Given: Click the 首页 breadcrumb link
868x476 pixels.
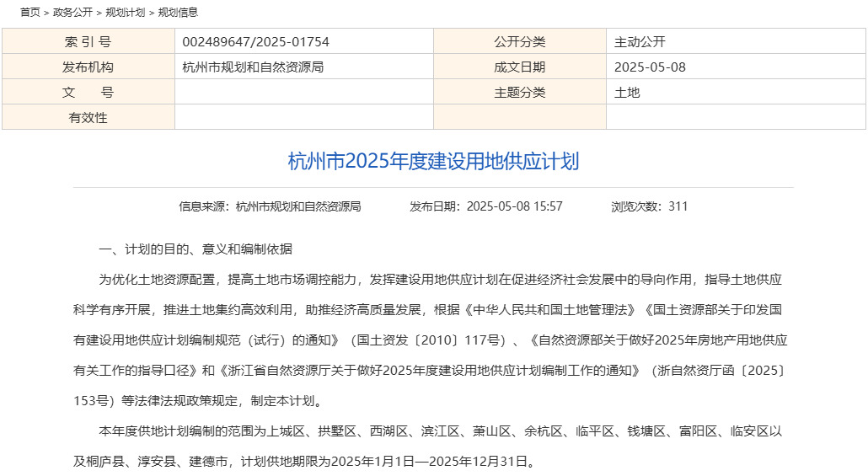Looking at the screenshot, I should (29, 13).
